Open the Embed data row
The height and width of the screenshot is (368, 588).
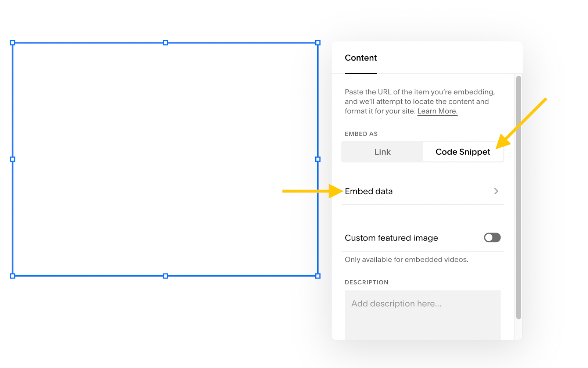tap(422, 191)
